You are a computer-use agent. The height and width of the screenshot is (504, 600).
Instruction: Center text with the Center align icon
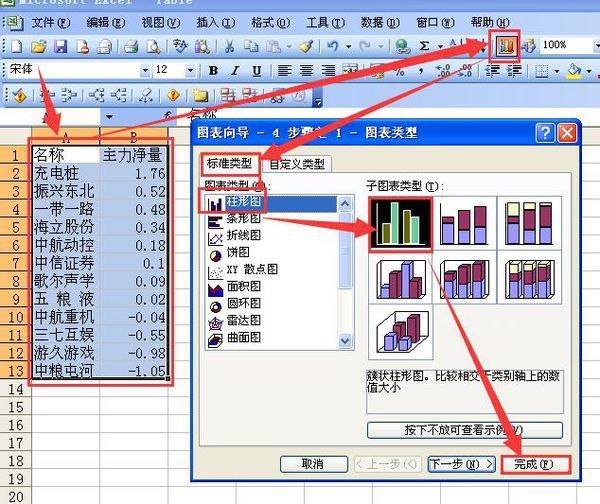[306, 71]
